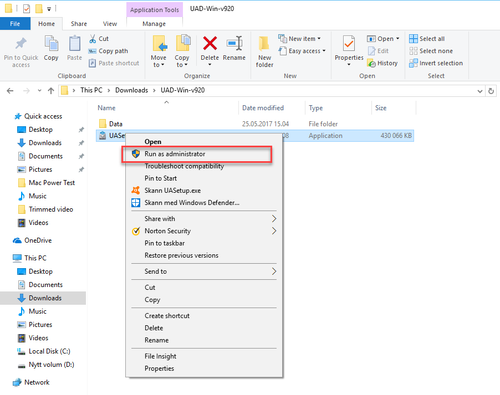The image size is (500, 395).
Task: Click the red Delete X icon
Action: (210, 43)
